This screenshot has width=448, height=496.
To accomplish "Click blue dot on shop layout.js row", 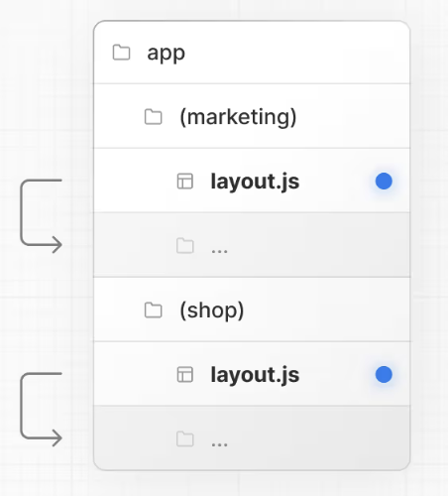I will pyautogui.click(x=384, y=375).
